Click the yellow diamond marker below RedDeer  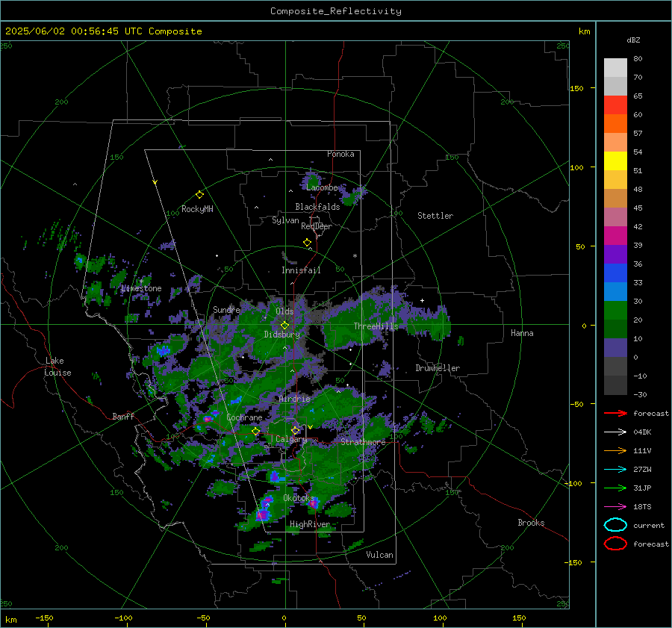308,243
